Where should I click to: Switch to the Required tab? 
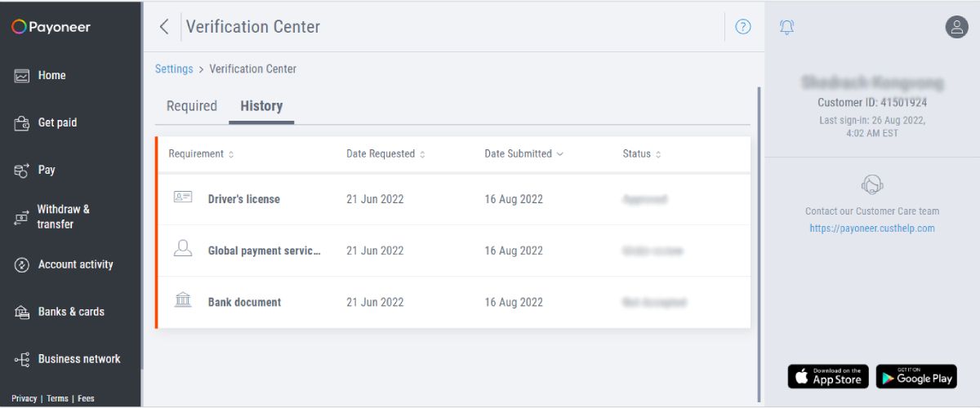point(192,106)
